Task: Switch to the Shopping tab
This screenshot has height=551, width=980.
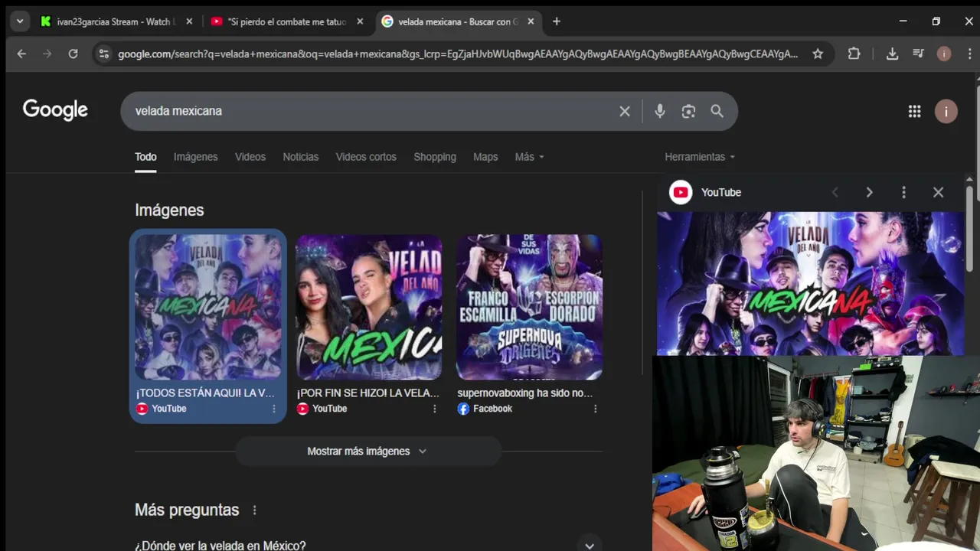Action: (435, 157)
